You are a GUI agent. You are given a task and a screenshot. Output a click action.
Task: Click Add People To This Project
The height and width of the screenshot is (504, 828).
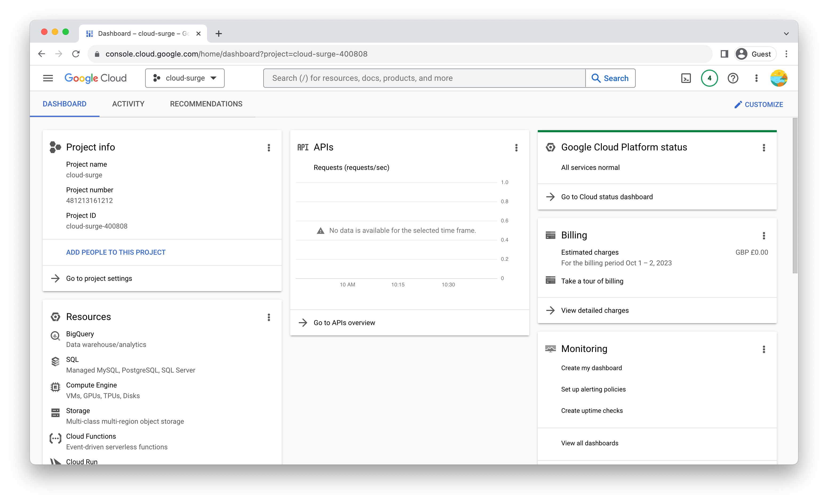(x=116, y=252)
